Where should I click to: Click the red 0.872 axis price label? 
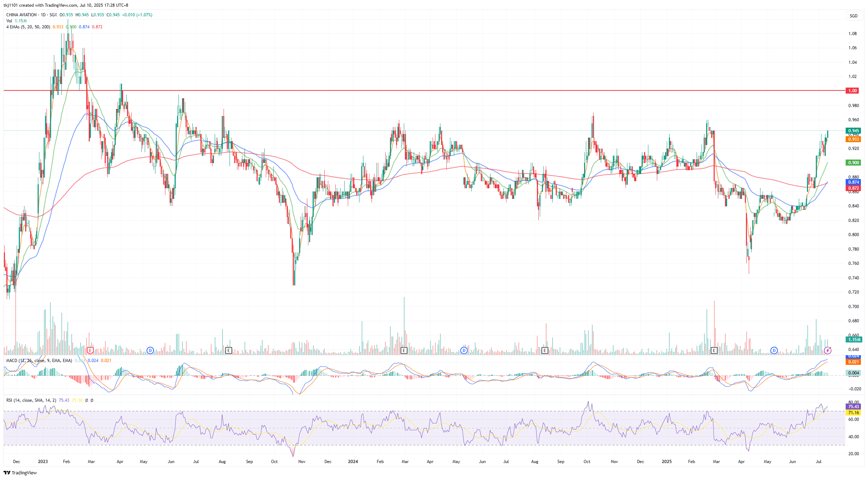(853, 188)
